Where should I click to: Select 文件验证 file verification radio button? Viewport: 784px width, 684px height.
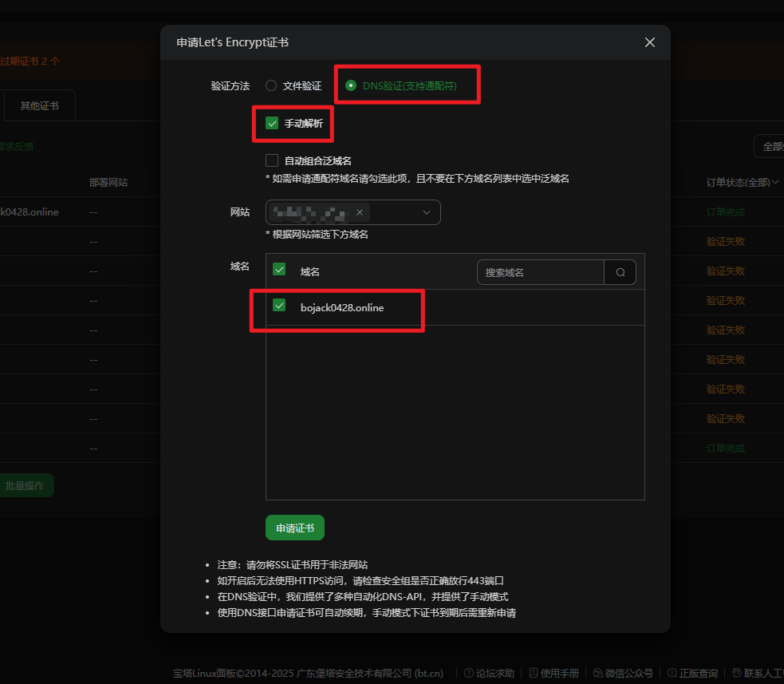271,85
